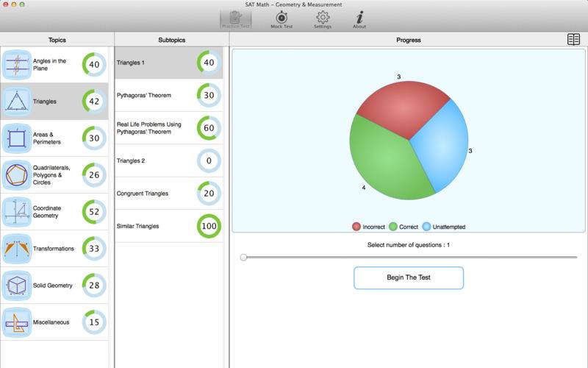588x368 pixels.
Task: Click progress ring 30 for Areas & Perimeters
Action: point(94,138)
